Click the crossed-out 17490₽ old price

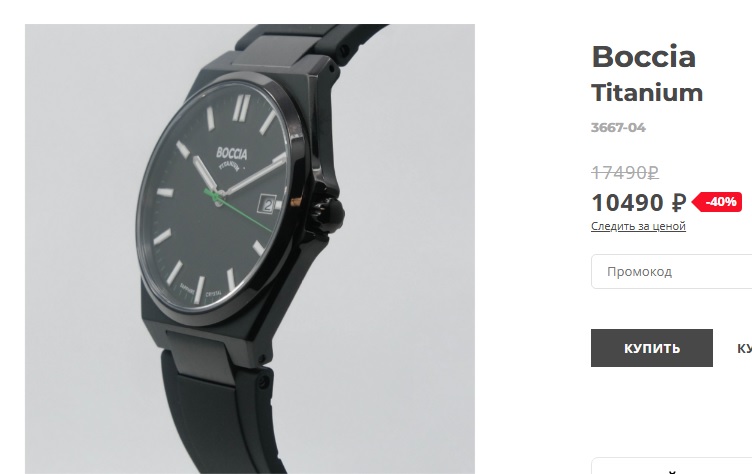click(x=625, y=172)
